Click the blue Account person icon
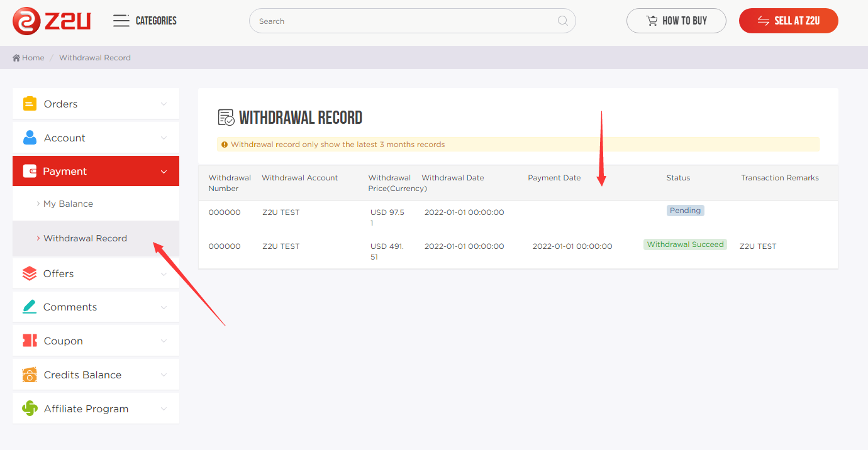868x450 pixels. [x=30, y=138]
